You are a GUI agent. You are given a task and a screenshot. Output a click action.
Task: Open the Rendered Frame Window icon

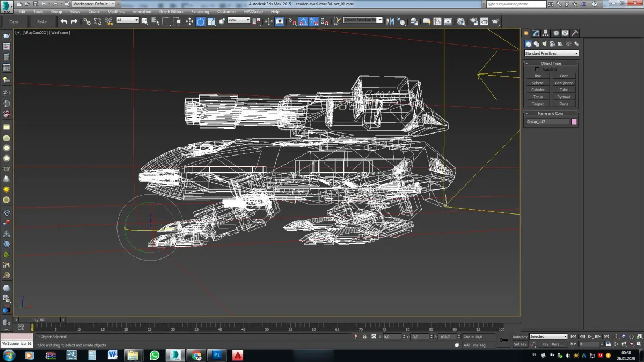coord(484,21)
